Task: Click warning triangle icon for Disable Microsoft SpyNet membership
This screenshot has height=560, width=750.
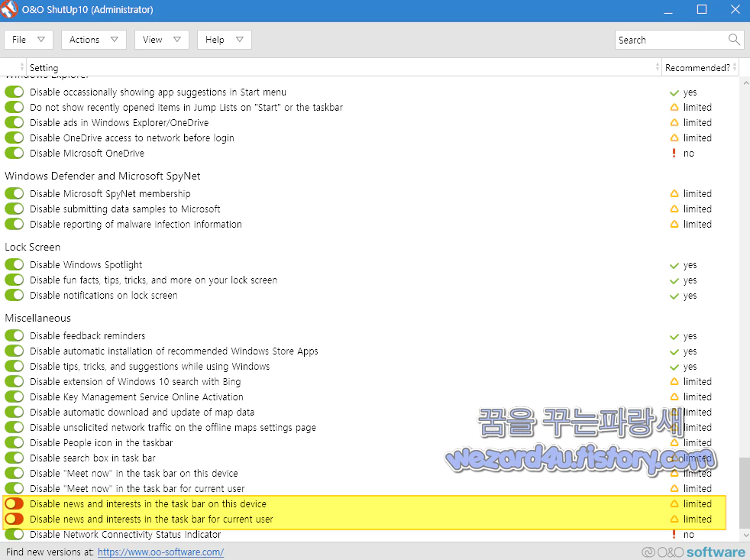Action: [674, 193]
